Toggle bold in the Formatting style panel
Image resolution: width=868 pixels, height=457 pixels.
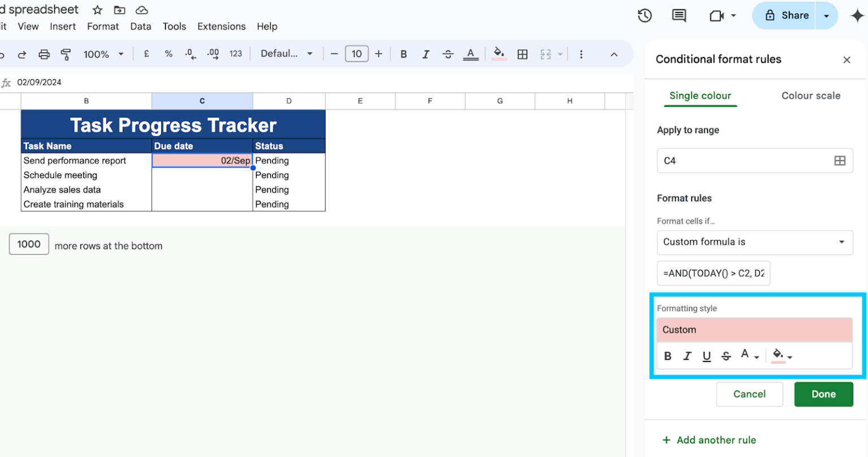pos(667,356)
